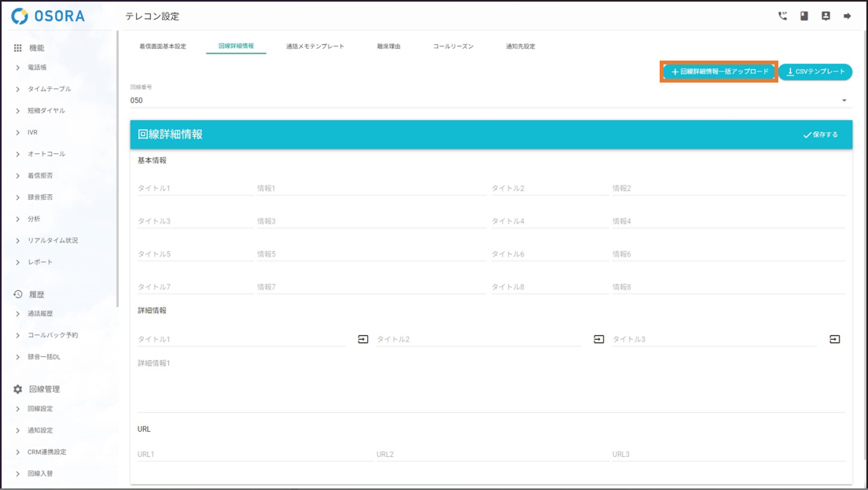This screenshot has width=868, height=490.
Task: Click the 機能 grid icon in sidebar
Action: (18, 48)
